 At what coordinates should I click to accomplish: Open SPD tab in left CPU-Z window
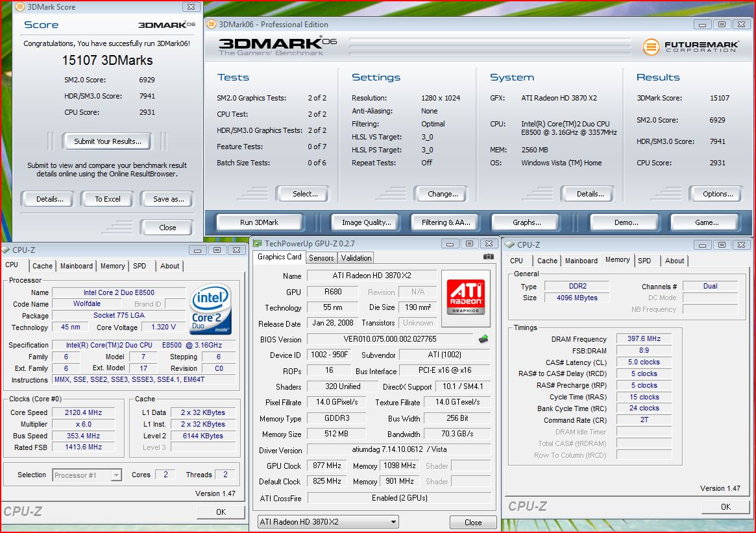[140, 266]
